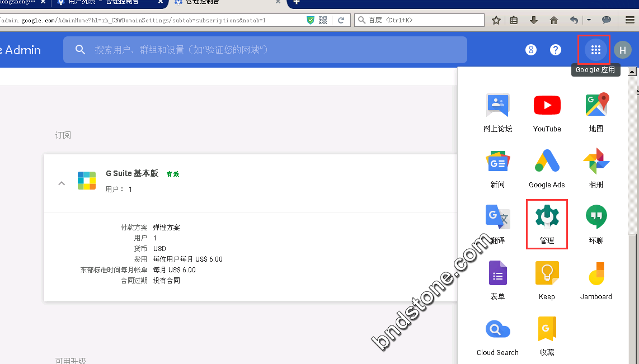This screenshot has width=639, height=364.
Task: Open 环聊 (Hangouts) app
Action: click(x=596, y=224)
